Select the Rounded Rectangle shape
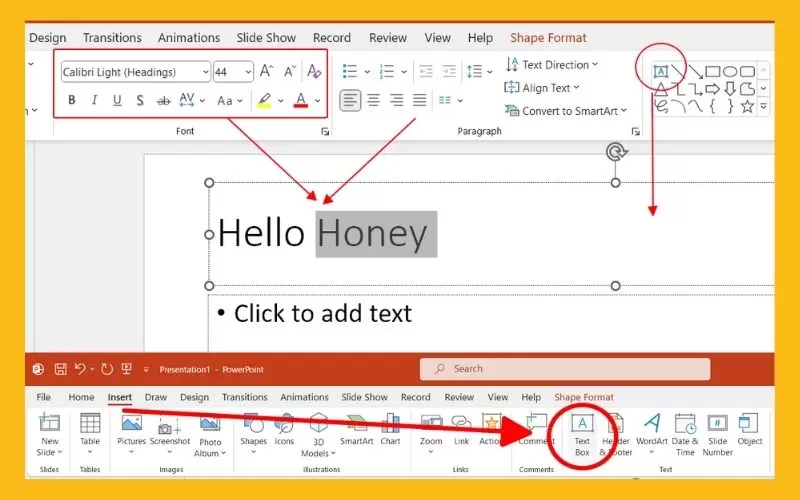Viewport: 800px width, 500px height. (x=747, y=71)
